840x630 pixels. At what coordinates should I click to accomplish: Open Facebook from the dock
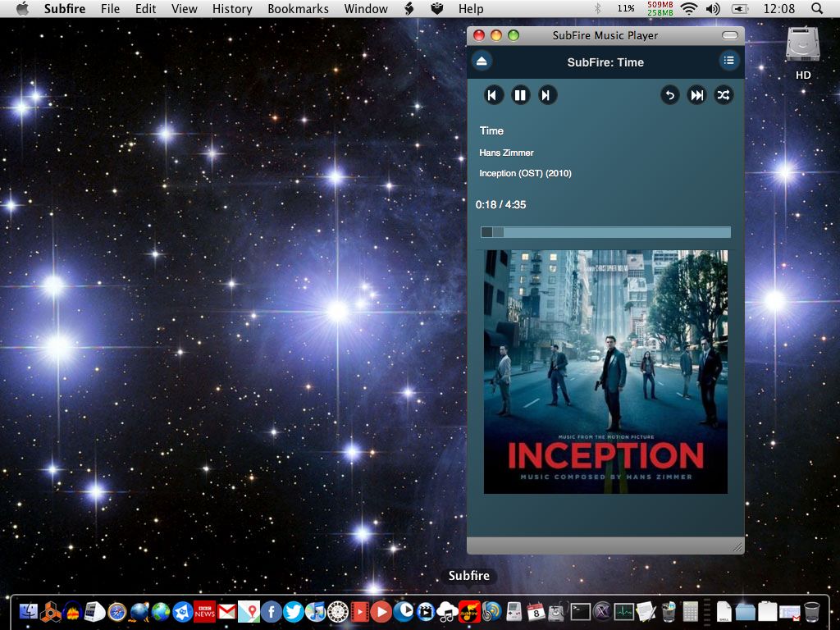coord(271,611)
